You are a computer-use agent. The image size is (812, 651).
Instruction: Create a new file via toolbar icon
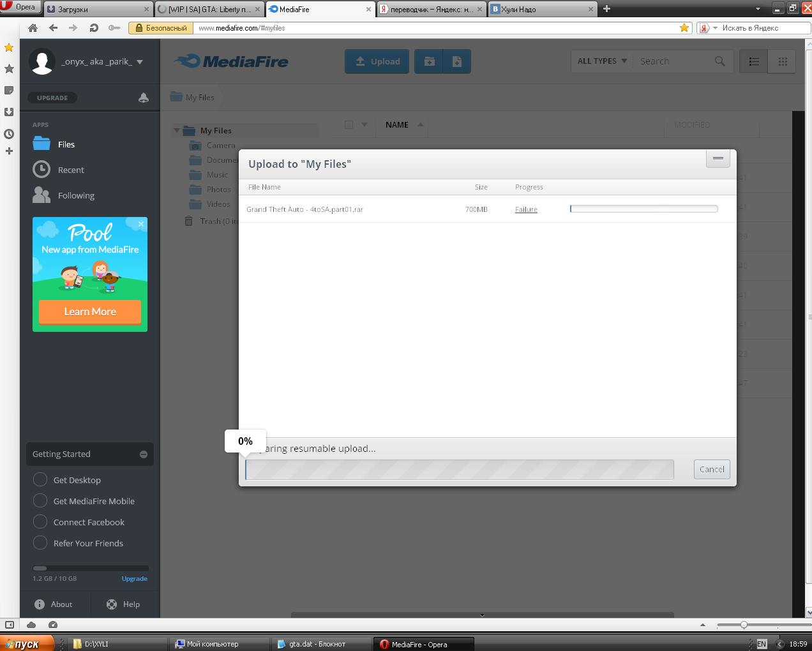[x=457, y=61]
